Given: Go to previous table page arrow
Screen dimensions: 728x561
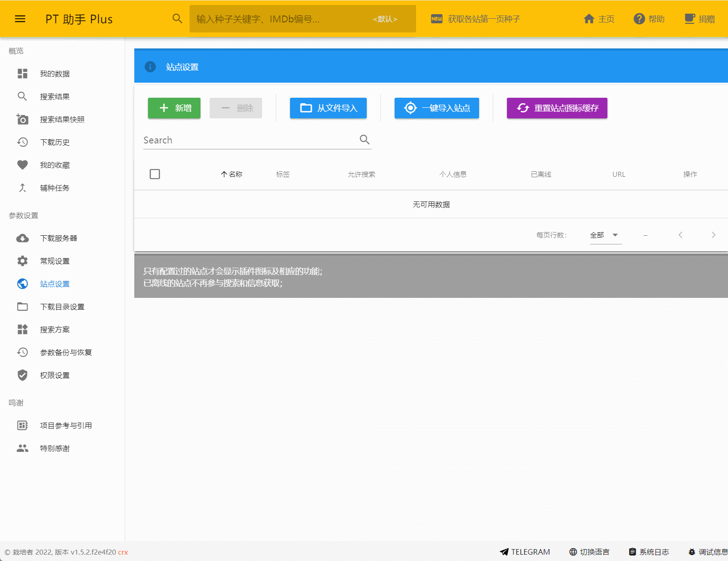Looking at the screenshot, I should coord(680,235).
